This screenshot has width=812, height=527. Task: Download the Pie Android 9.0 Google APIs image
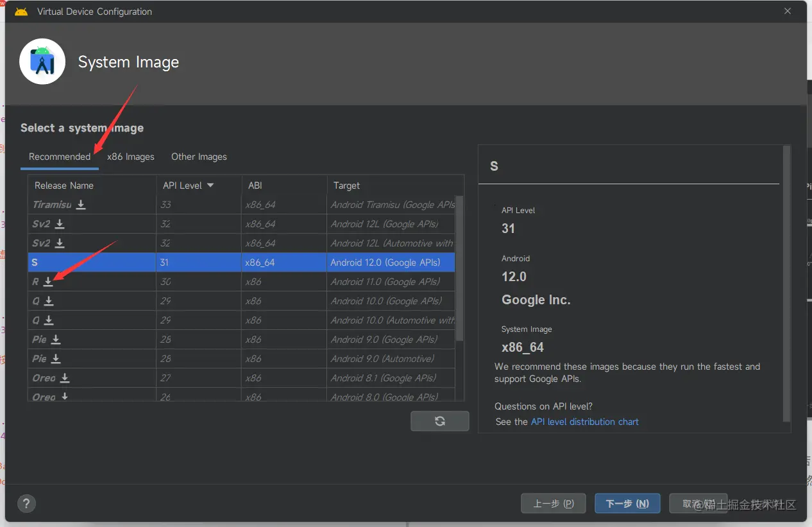point(56,340)
